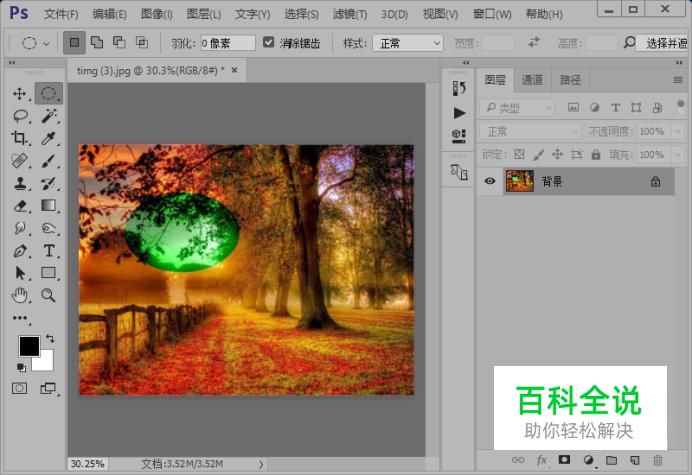Image resolution: width=692 pixels, height=475 pixels.
Task: Switch to the 路径 paths tab
Action: [570, 80]
